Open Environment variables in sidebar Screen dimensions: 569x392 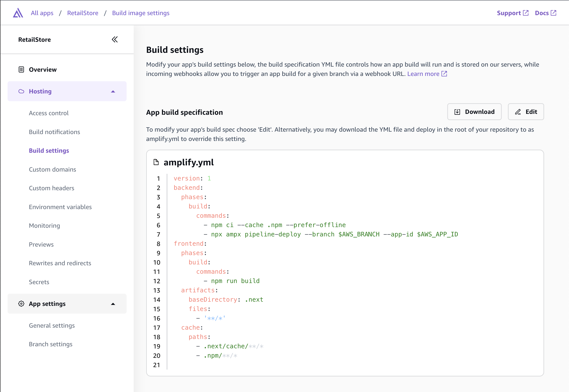[60, 207]
